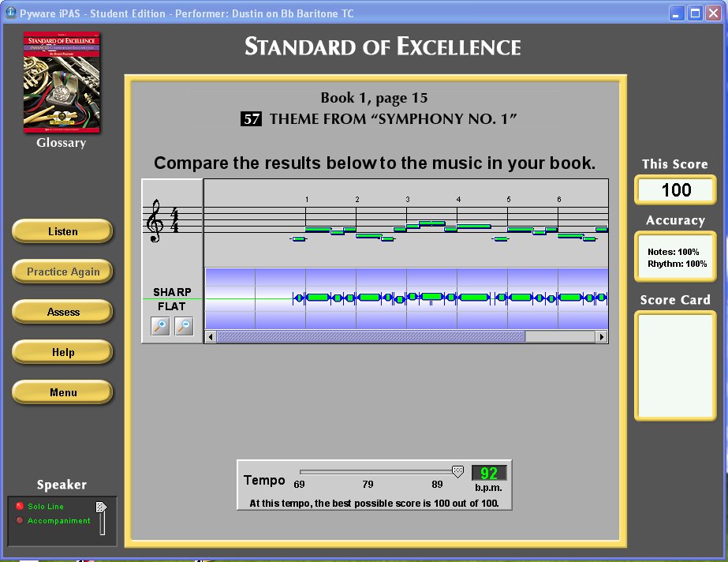Image resolution: width=728 pixels, height=562 pixels.
Task: Toggle the Solo Line speaker indicator
Action: pyautogui.click(x=17, y=506)
